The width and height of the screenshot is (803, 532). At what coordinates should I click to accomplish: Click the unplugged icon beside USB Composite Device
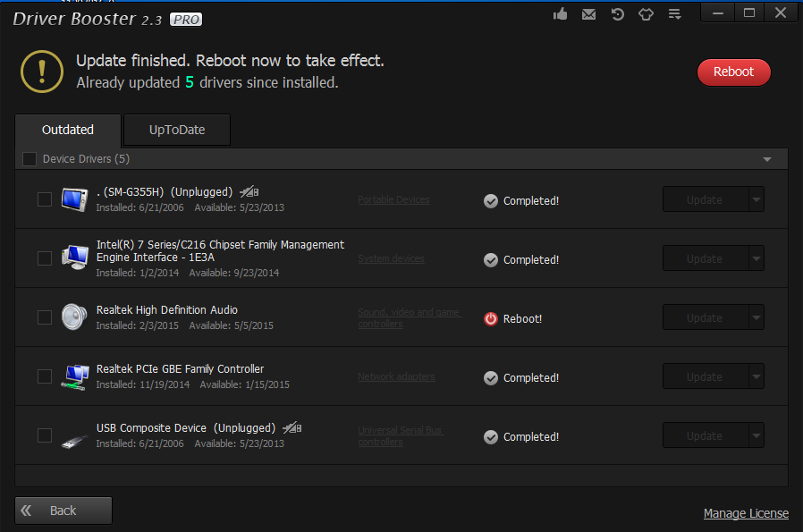[x=292, y=427]
